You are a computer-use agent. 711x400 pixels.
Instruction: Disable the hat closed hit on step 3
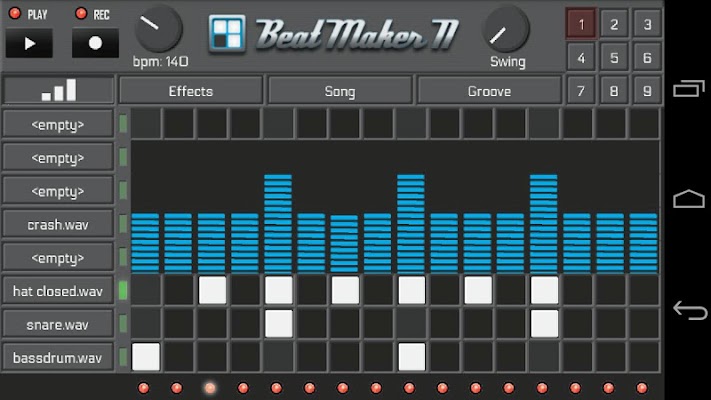pos(212,290)
